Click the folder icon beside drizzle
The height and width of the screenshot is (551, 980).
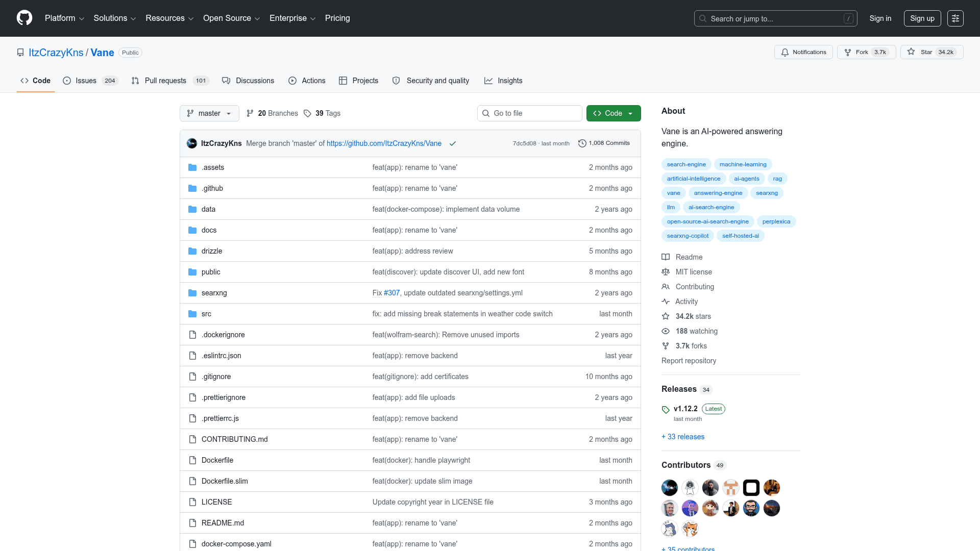tap(192, 251)
